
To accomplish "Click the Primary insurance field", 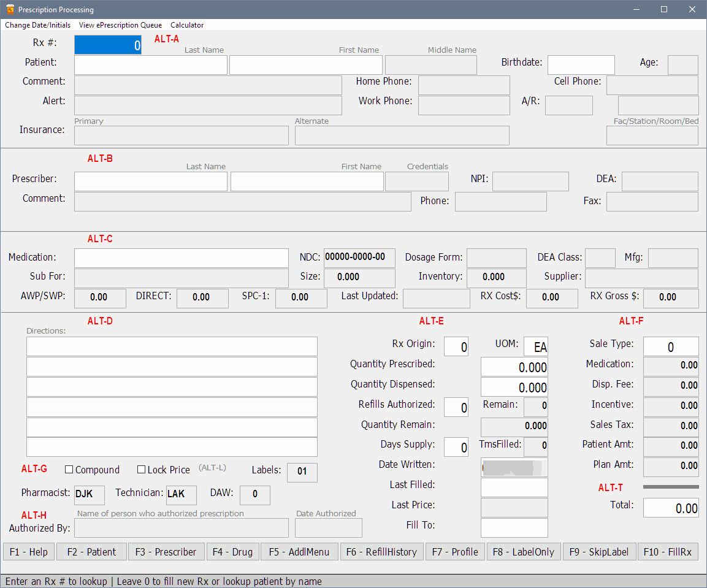I will tap(182, 136).
